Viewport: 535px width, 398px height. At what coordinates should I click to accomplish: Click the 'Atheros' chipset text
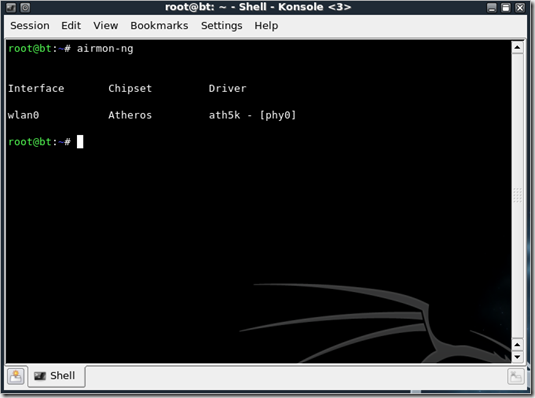(x=130, y=115)
